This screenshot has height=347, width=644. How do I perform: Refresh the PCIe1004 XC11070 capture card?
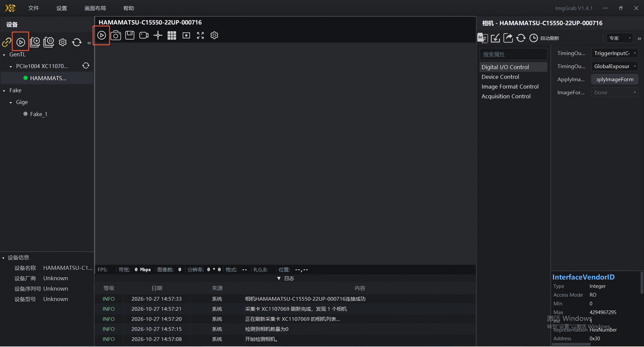coord(86,66)
